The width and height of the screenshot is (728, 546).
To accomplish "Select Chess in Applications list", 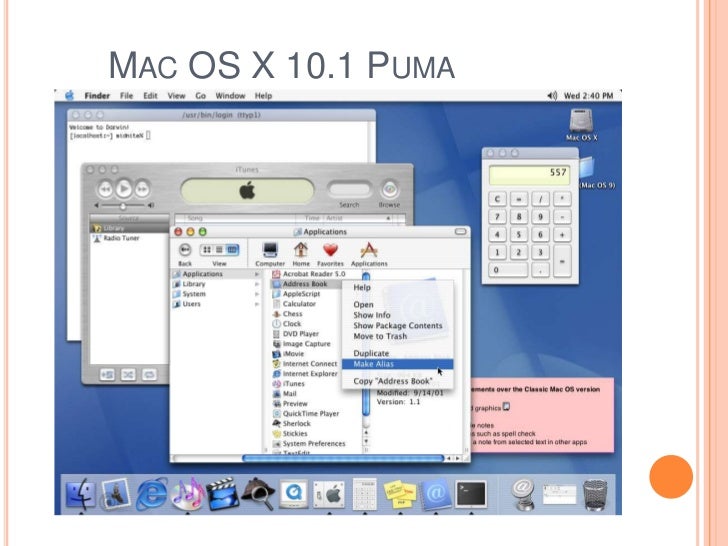I will pos(287,314).
